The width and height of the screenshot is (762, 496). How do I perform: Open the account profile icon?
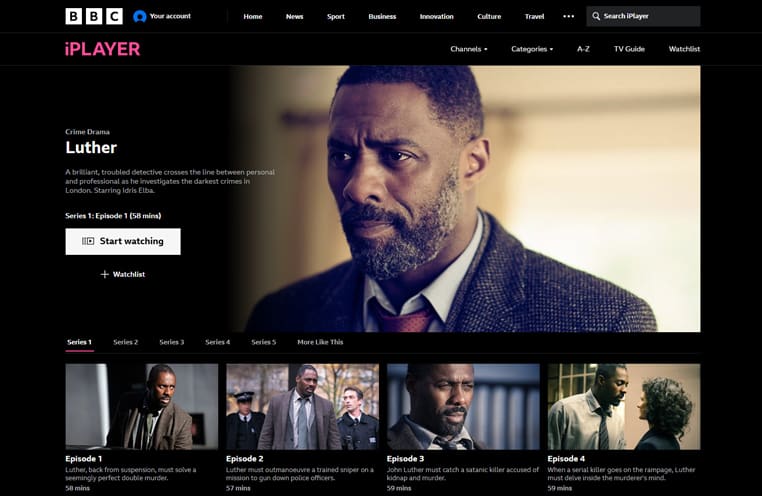coord(140,16)
